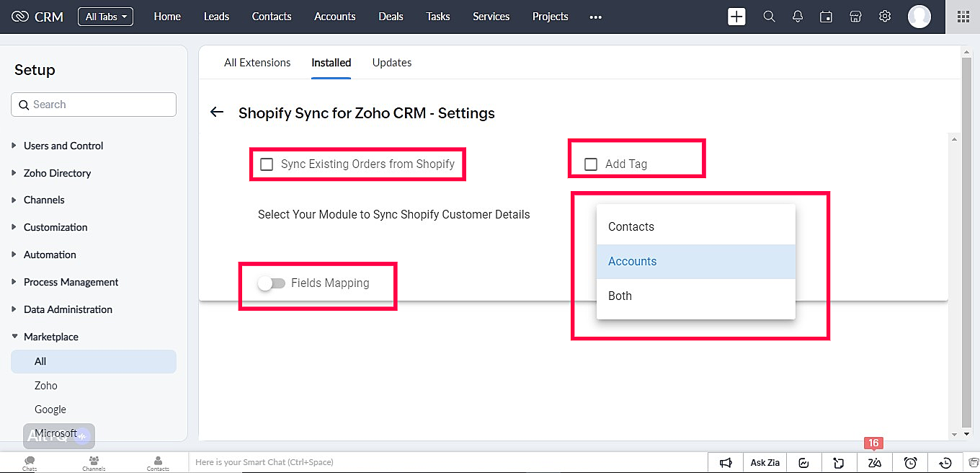Open the recent items history icon

pos(945,462)
